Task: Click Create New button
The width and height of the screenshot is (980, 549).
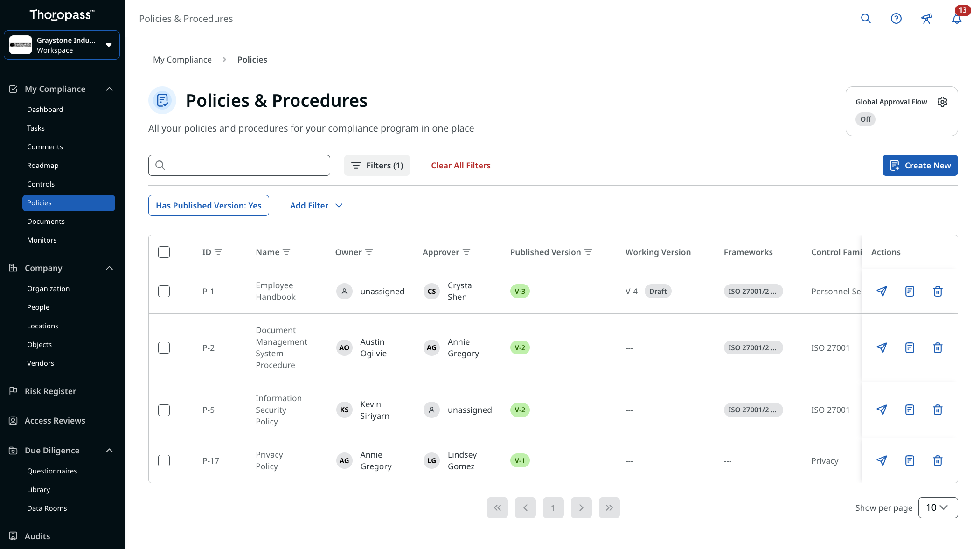Action: (920, 166)
